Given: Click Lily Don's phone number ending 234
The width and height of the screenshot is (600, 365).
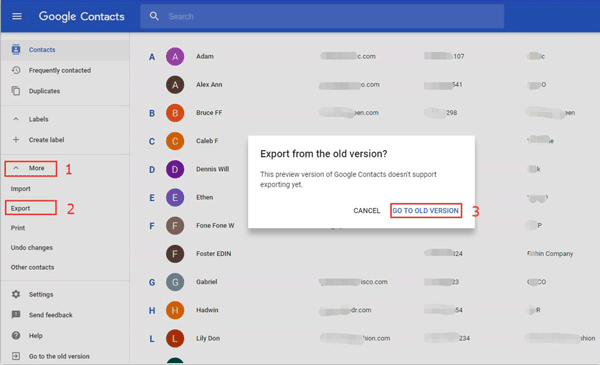Looking at the screenshot, I should coord(447,338).
